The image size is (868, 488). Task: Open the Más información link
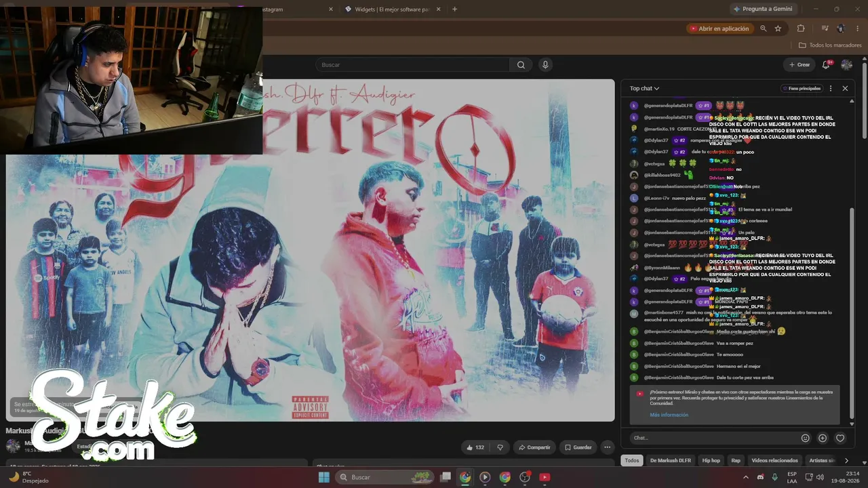[x=669, y=415]
